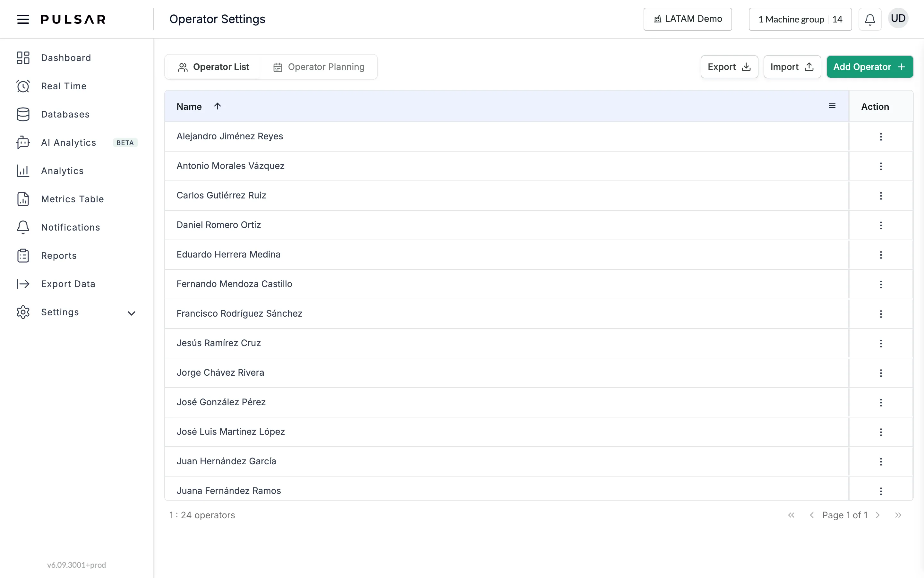Screen dimensions: 924x578
Task: Open actions for Antonio Morales Vázquez
Action: pos(881,166)
